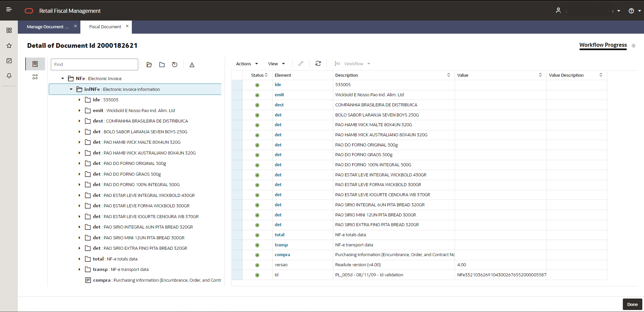The height and width of the screenshot is (312, 644).
Task: Select the Fiscal Document tab
Action: [105, 27]
